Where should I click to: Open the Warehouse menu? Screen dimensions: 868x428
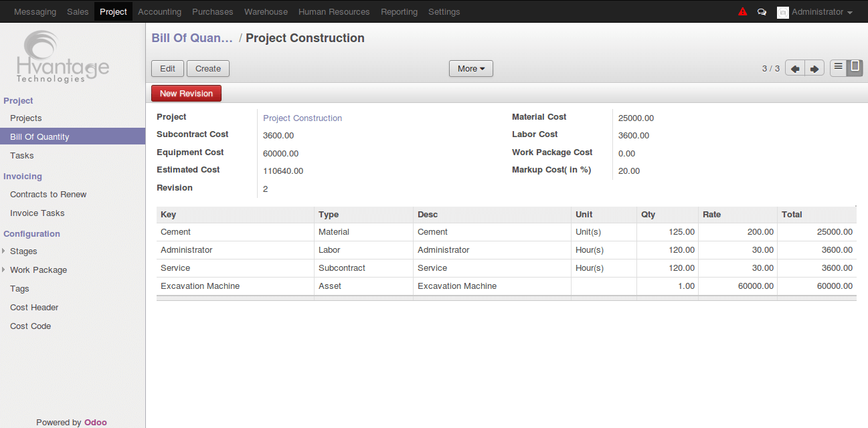(266, 11)
